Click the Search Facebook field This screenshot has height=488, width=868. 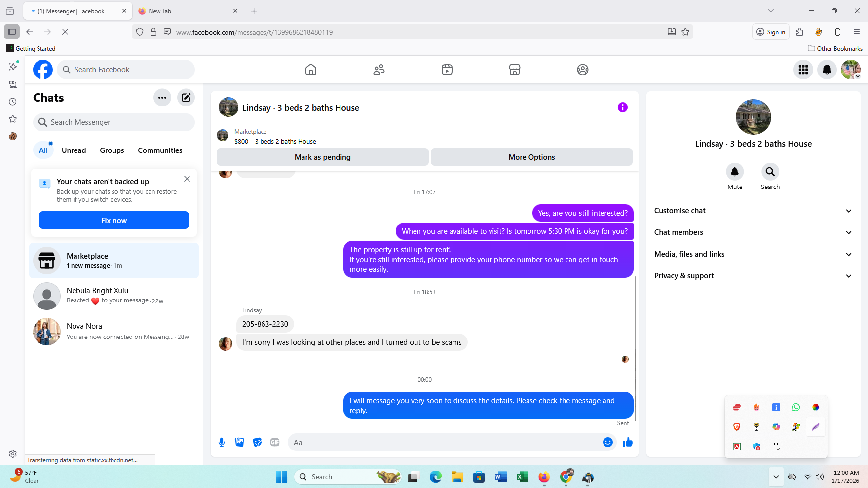coord(126,70)
